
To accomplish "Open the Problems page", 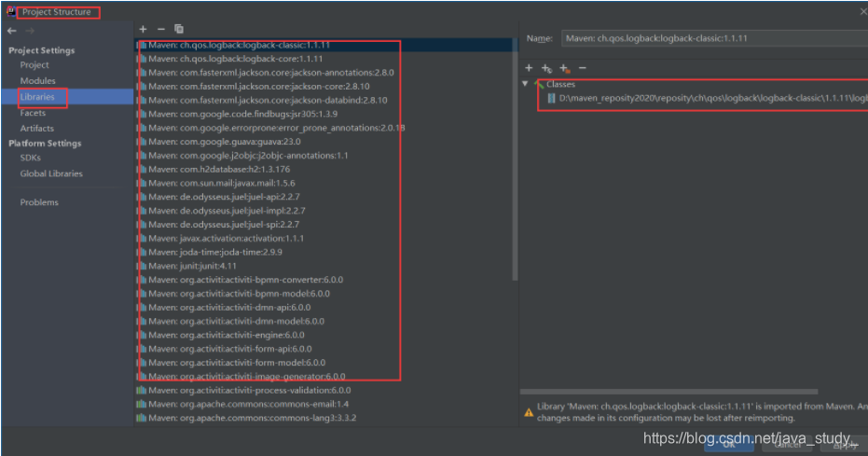I will coord(39,202).
